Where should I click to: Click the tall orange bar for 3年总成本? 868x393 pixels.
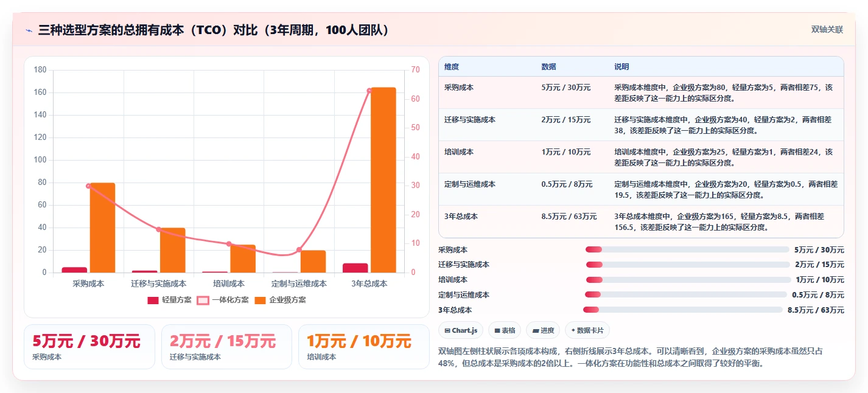click(x=383, y=180)
